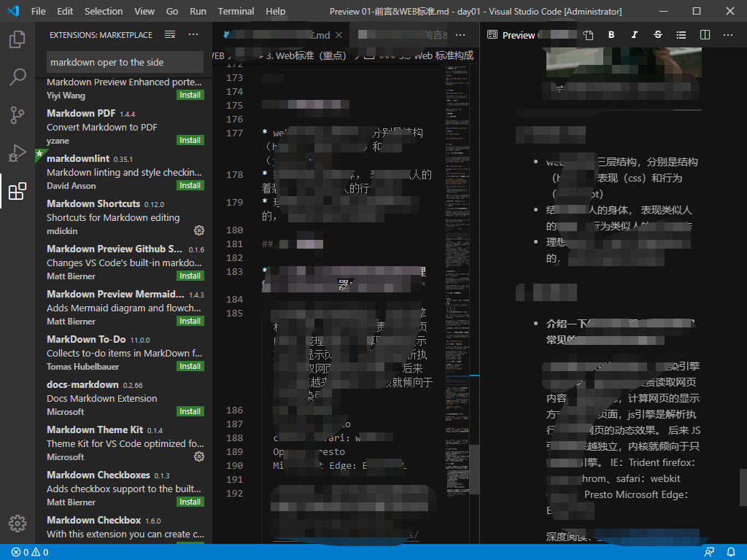Open the gear menu for Markdown Shortcuts extension
Screen dimensions: 747x560
click(x=197, y=230)
